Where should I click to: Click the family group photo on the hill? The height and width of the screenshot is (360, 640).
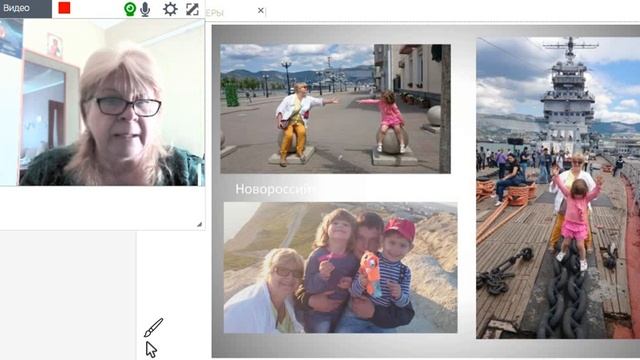tap(340, 267)
